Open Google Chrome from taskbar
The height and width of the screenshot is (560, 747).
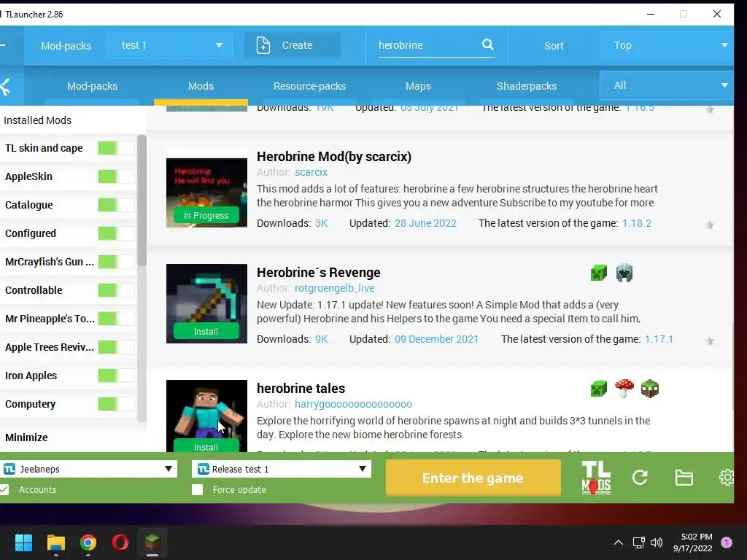point(88,542)
